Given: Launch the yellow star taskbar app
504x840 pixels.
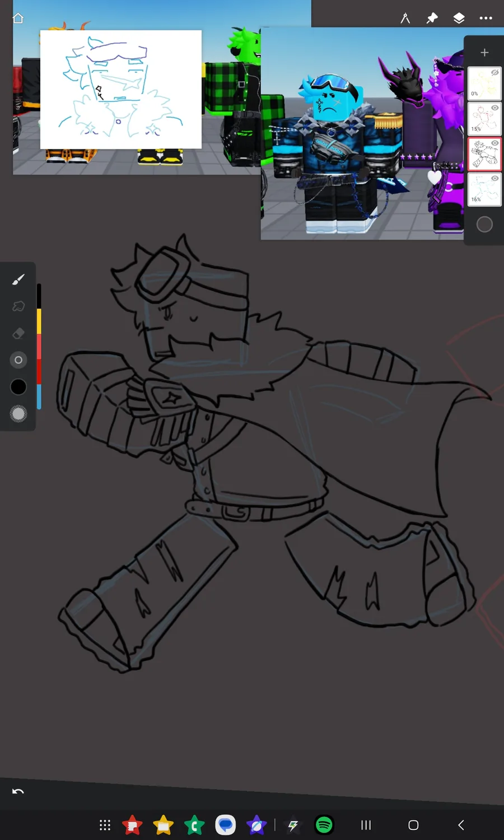Looking at the screenshot, I should click(164, 825).
